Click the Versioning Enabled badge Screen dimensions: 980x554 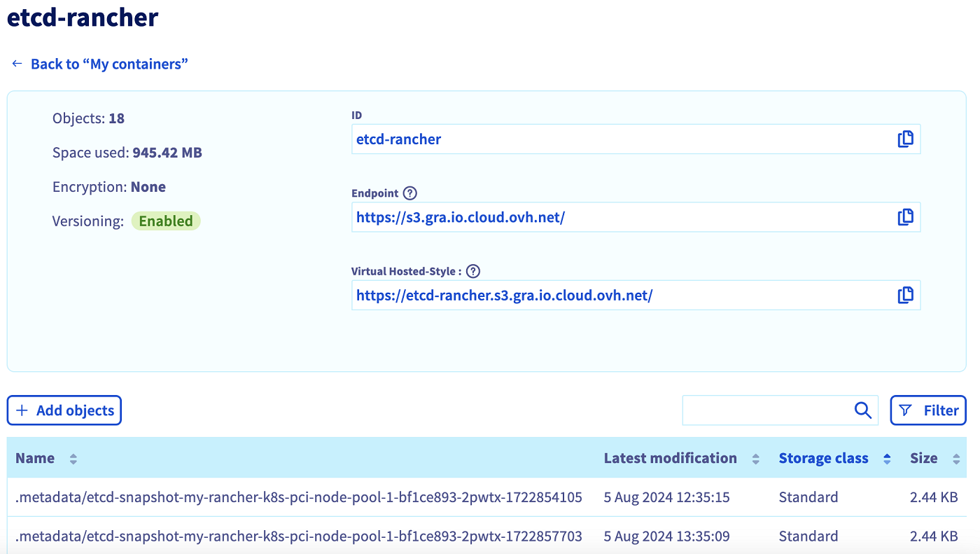(166, 221)
